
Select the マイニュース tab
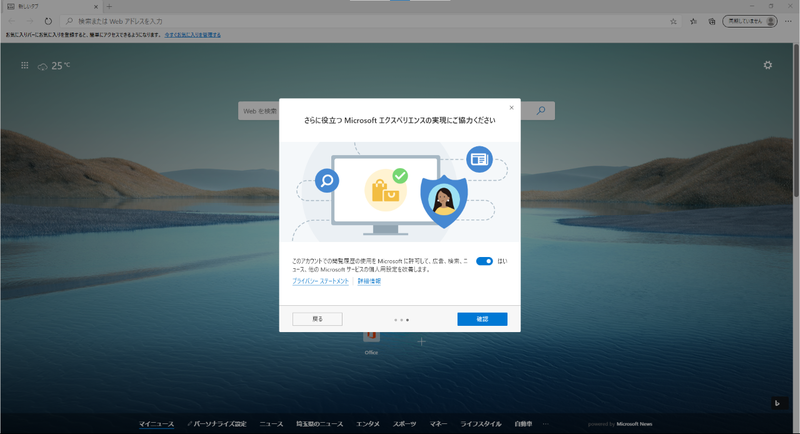156,424
